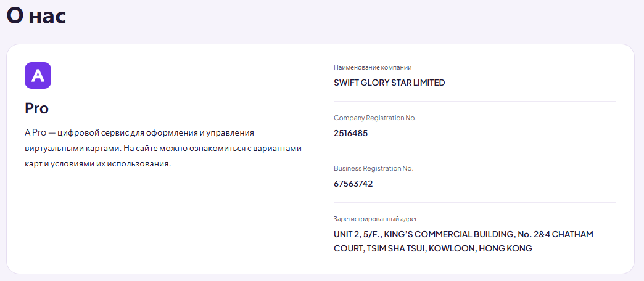644x281 pixels.
Task: Click the word "KOWLOON" in the address
Action: click(450, 248)
